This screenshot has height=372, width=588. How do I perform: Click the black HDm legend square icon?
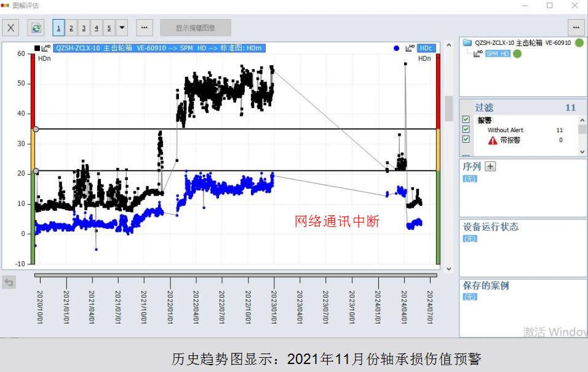[38, 48]
